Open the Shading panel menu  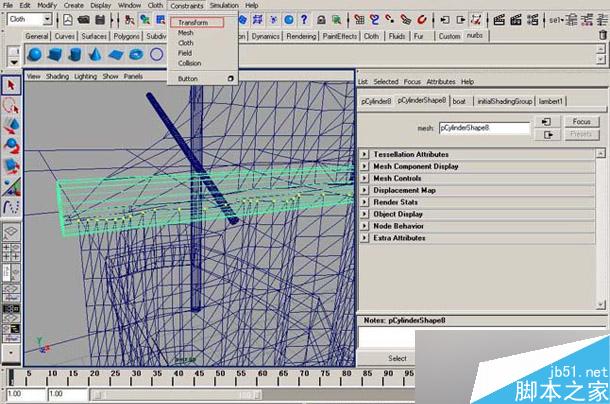pos(57,76)
